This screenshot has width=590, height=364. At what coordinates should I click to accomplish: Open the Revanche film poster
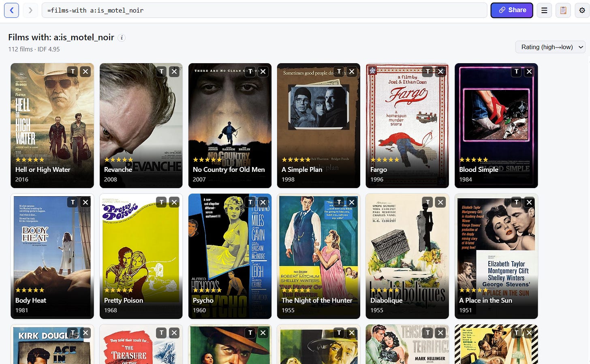pyautogui.click(x=141, y=126)
